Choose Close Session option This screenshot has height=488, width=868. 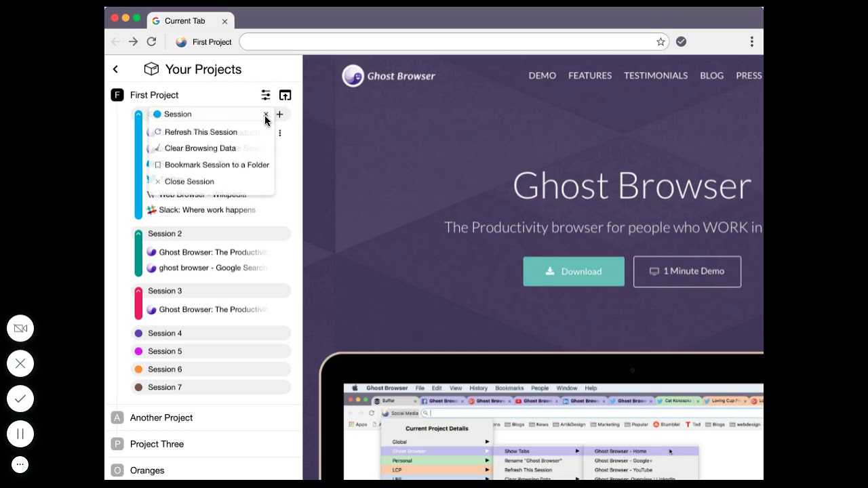tap(189, 182)
